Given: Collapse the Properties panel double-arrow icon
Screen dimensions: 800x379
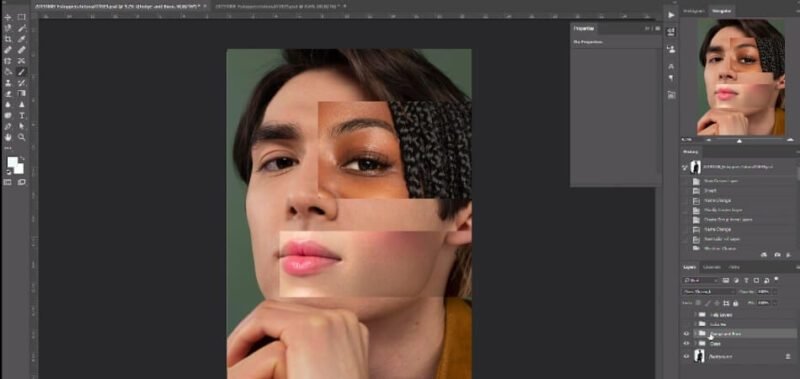Looking at the screenshot, I should coord(647,29).
